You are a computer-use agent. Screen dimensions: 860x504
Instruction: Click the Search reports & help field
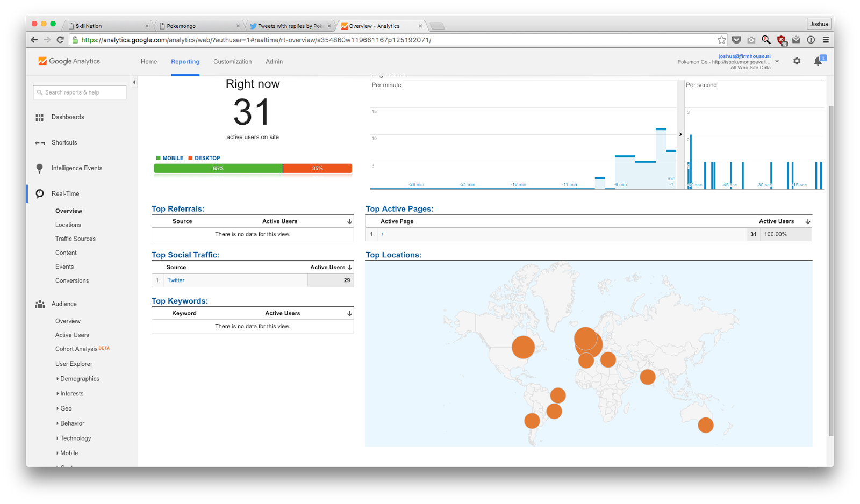coord(80,92)
